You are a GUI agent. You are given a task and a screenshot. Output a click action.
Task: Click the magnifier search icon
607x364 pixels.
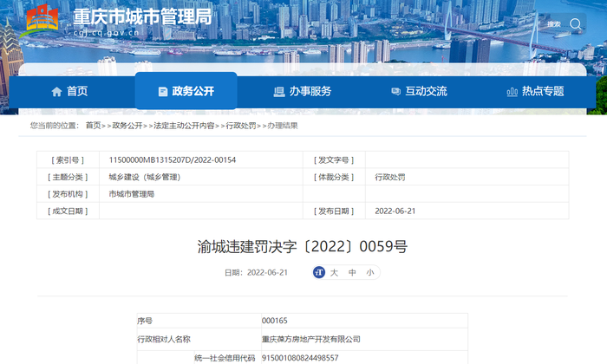(575, 24)
